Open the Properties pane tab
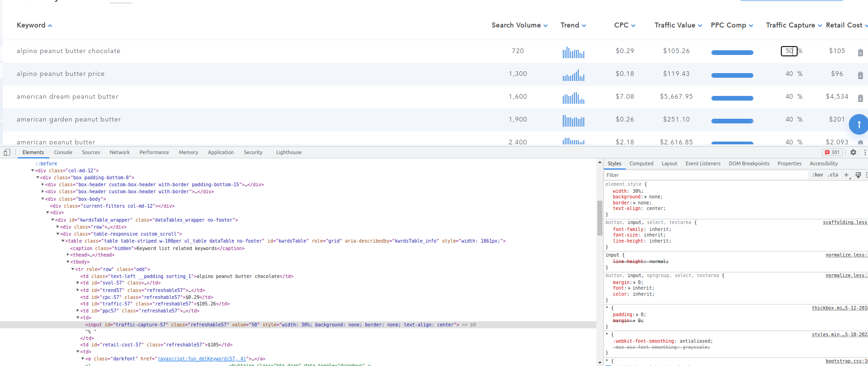868x366 pixels. [x=789, y=163]
